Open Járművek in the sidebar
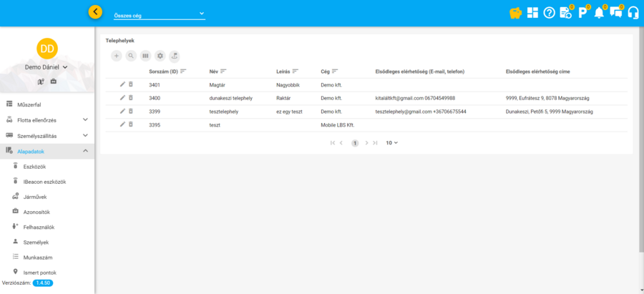The width and height of the screenshot is (644, 294). click(x=35, y=197)
